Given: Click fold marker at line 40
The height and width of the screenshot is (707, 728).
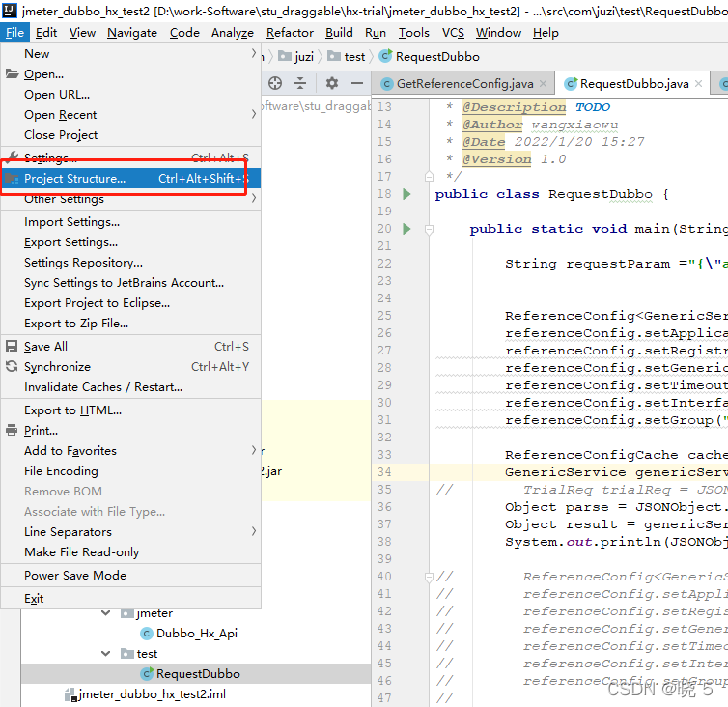Looking at the screenshot, I should point(429,577).
